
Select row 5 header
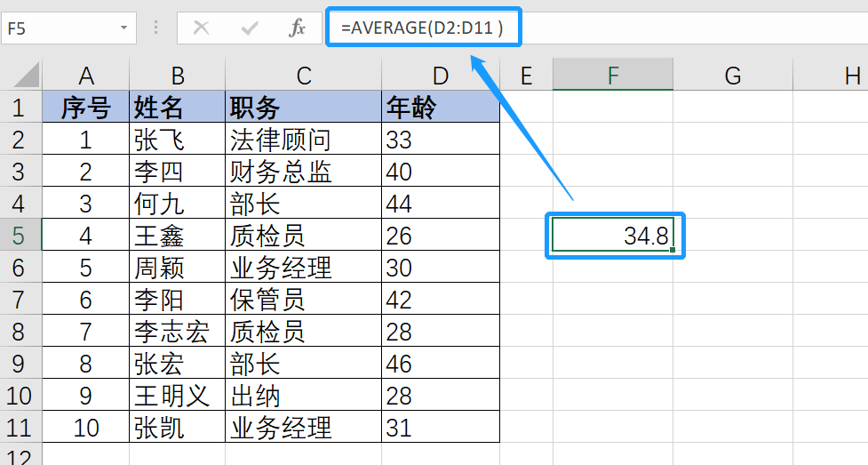tap(20, 235)
